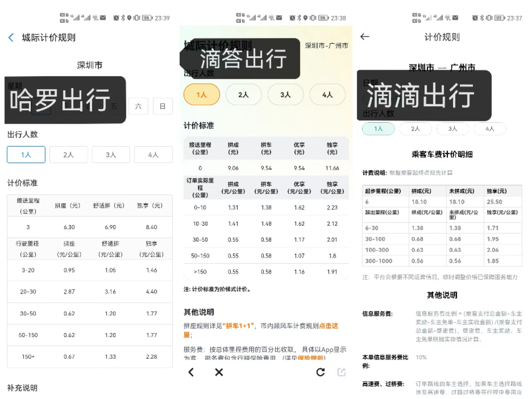Tap back chevron at bottom of 滴答出行
The image size is (532, 399).
coord(191,372)
